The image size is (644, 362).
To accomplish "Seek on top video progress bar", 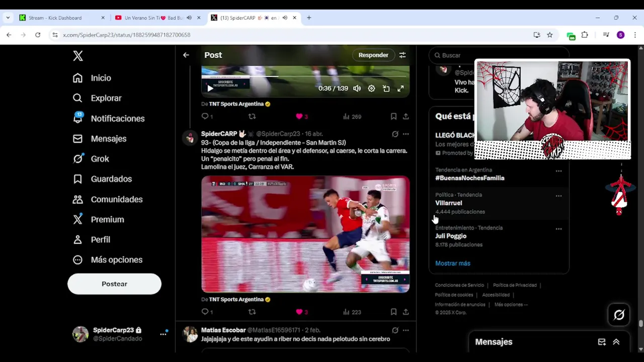I will tap(305, 76).
